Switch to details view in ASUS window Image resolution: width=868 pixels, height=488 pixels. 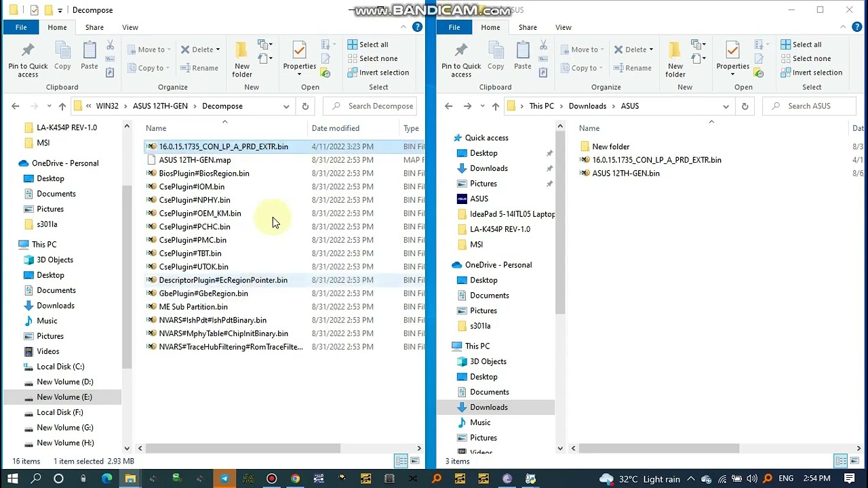[x=842, y=461]
